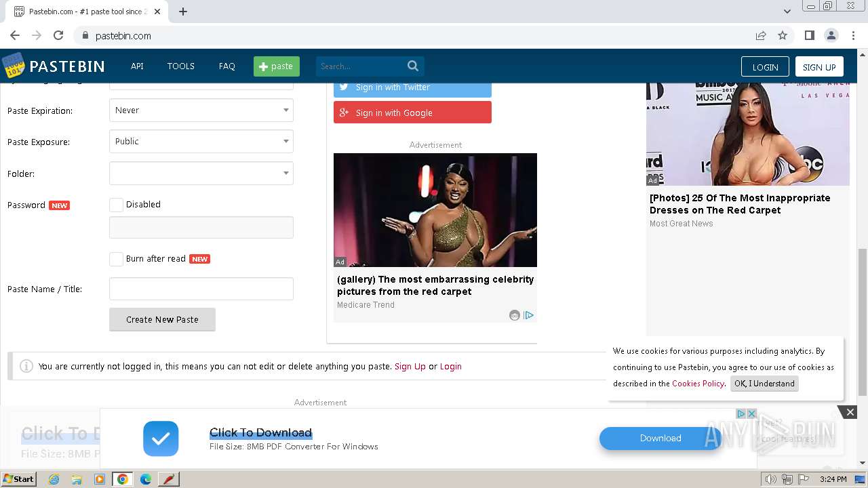Screen dimensions: 868x488
Task: Click the Pastebin logo icon
Action: pos(13,66)
